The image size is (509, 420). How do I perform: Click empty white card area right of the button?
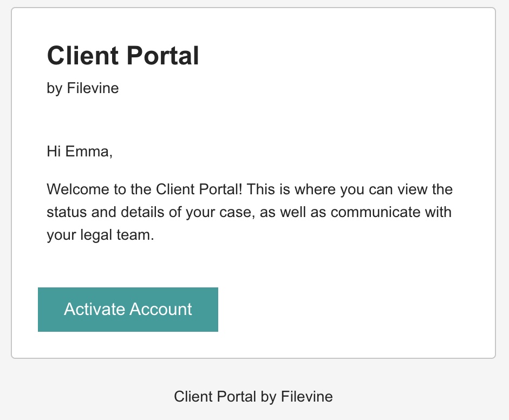[354, 310]
